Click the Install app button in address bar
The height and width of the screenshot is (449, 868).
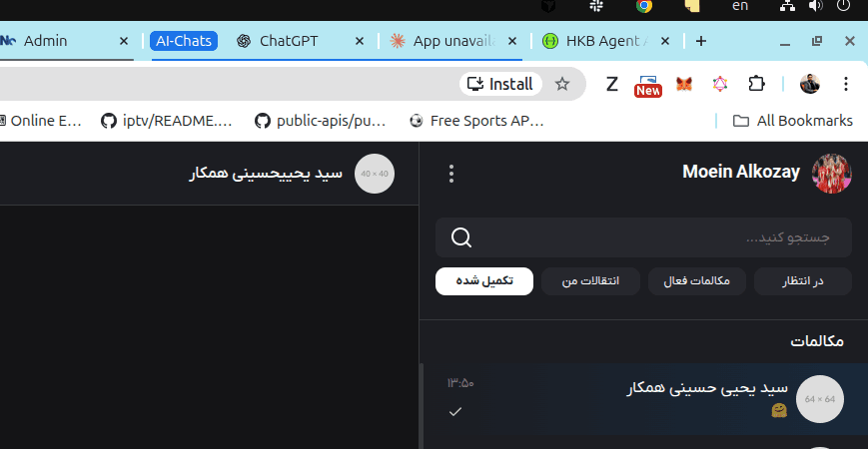tap(500, 84)
